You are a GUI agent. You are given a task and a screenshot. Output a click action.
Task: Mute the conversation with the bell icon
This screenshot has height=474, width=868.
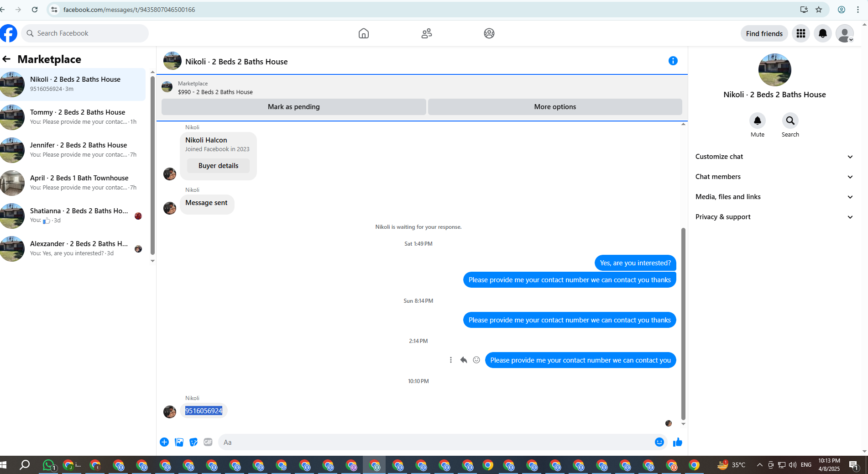758,121
